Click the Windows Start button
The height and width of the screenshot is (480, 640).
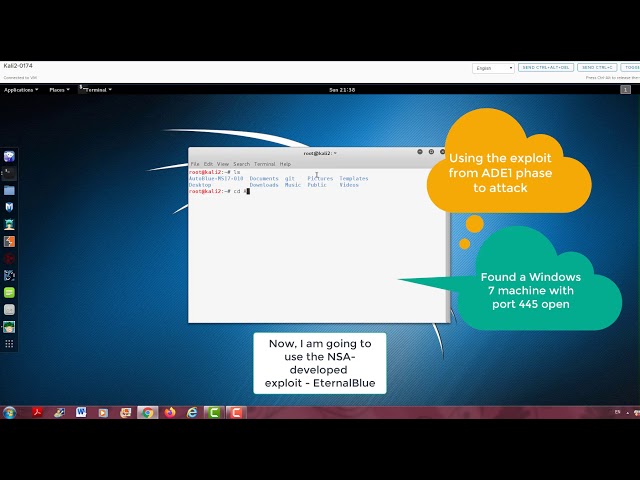point(10,412)
